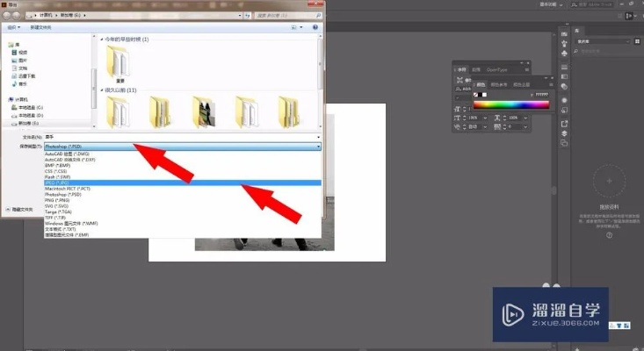Select the 音乐 music library in the sidebar
Screen dimensions: 644x351
[x=19, y=84]
